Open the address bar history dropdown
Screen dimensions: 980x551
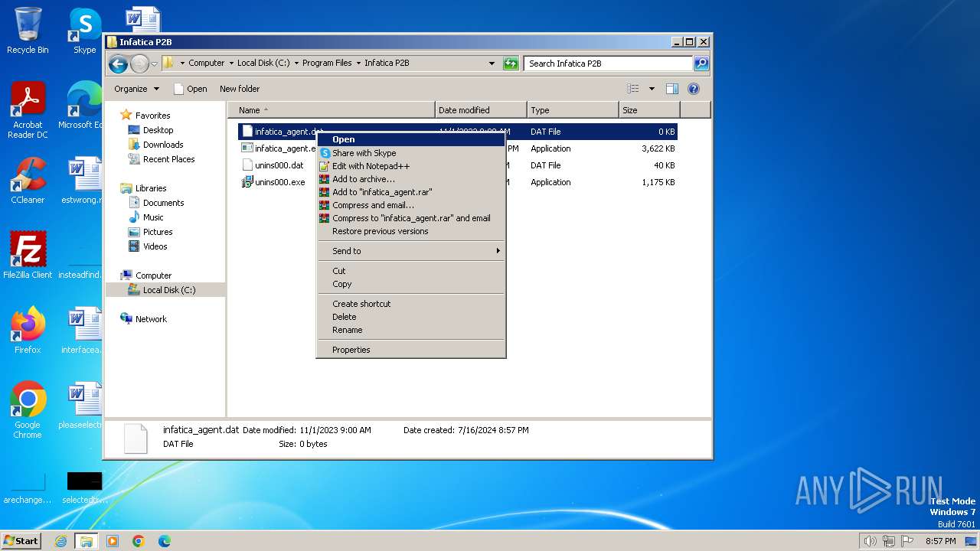492,64
